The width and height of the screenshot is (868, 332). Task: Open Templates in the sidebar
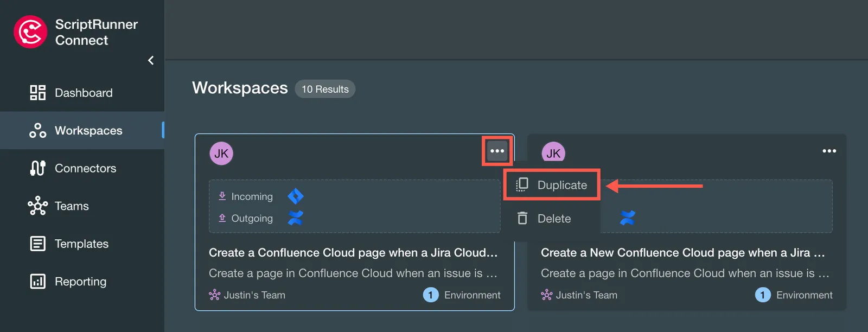(82, 244)
